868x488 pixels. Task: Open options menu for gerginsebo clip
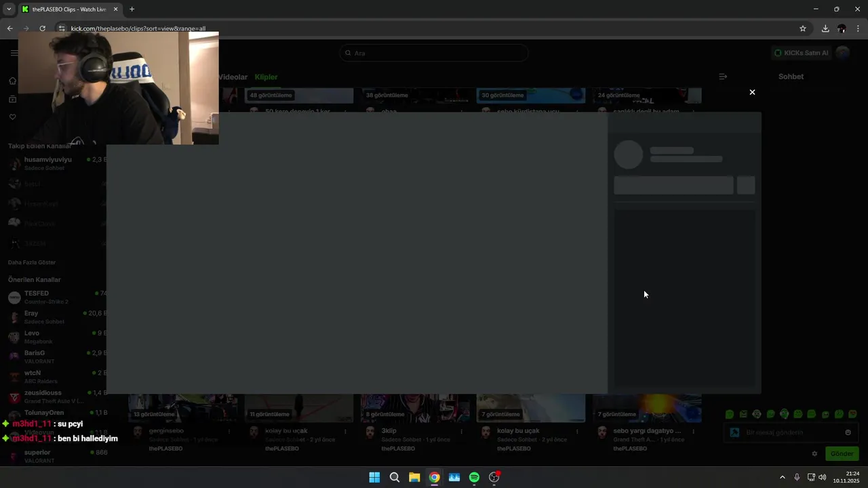(x=229, y=431)
